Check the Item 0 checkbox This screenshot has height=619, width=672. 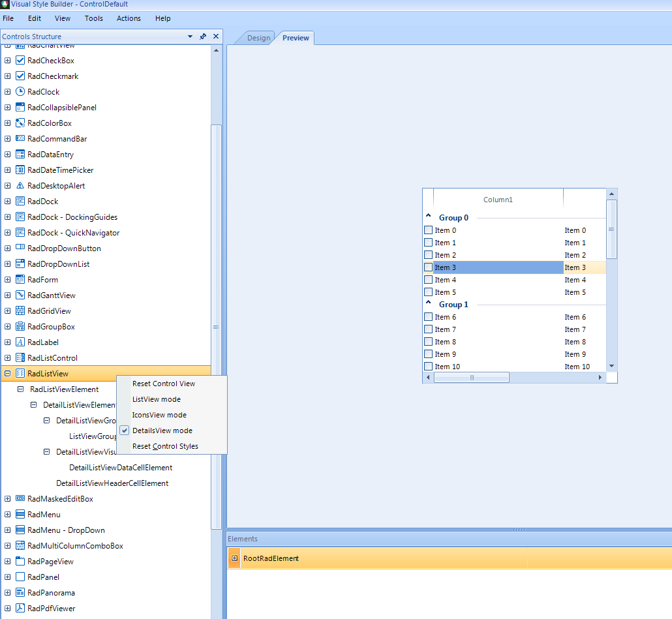(x=428, y=230)
